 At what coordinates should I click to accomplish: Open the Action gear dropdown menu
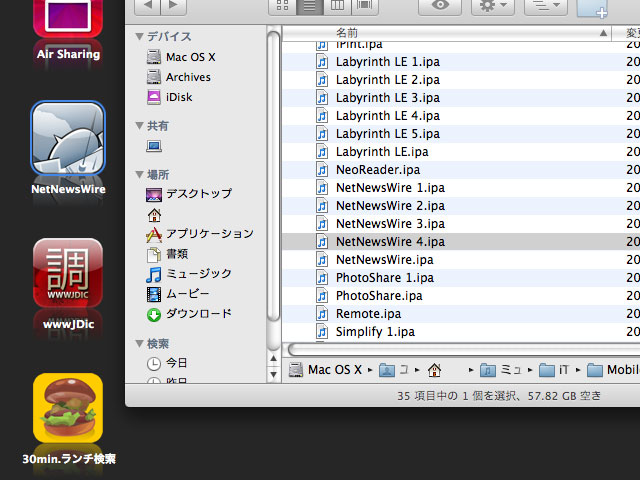(493, 6)
